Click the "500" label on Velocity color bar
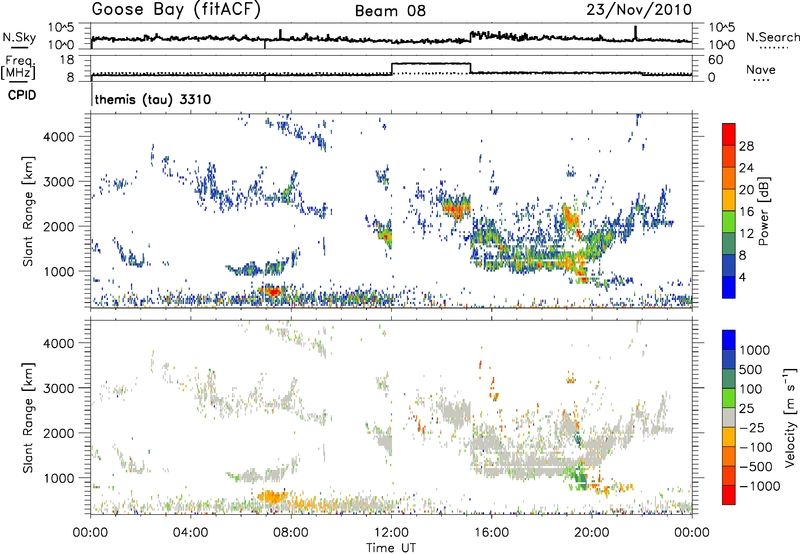This screenshot has width=800, height=554. pos(750,370)
